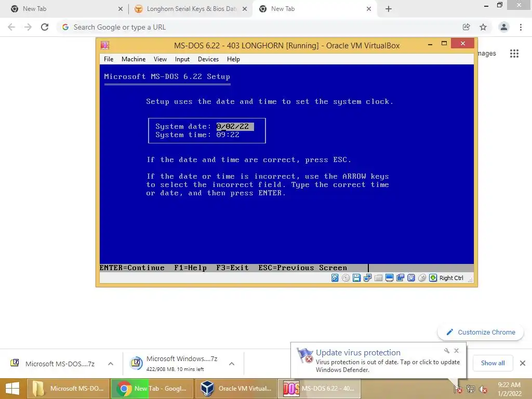Open the taskbar clock showing 9:22 AM
This screenshot has width=532, height=399.
(509, 389)
